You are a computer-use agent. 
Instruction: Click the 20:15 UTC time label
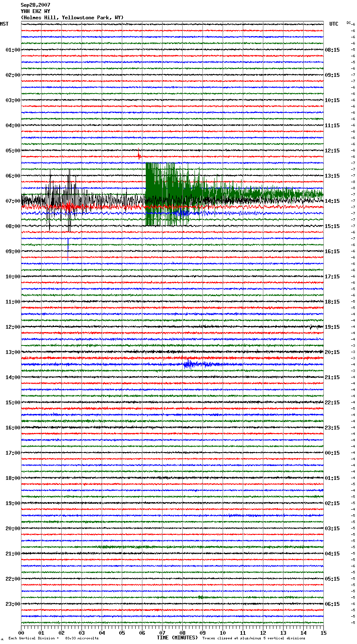[x=332, y=352]
